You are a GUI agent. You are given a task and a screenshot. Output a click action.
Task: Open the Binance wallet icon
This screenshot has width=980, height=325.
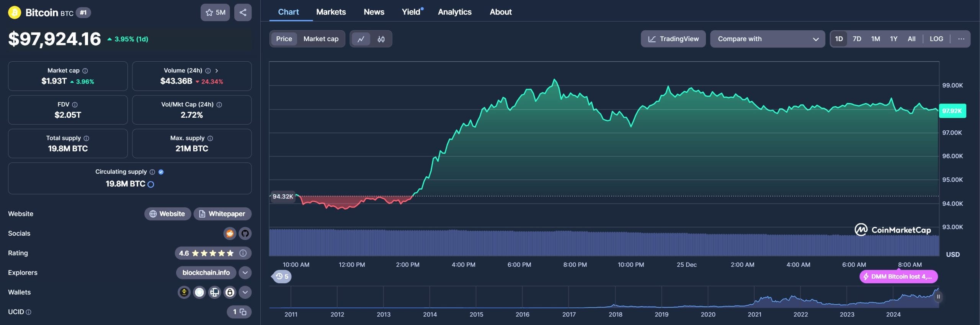(184, 292)
